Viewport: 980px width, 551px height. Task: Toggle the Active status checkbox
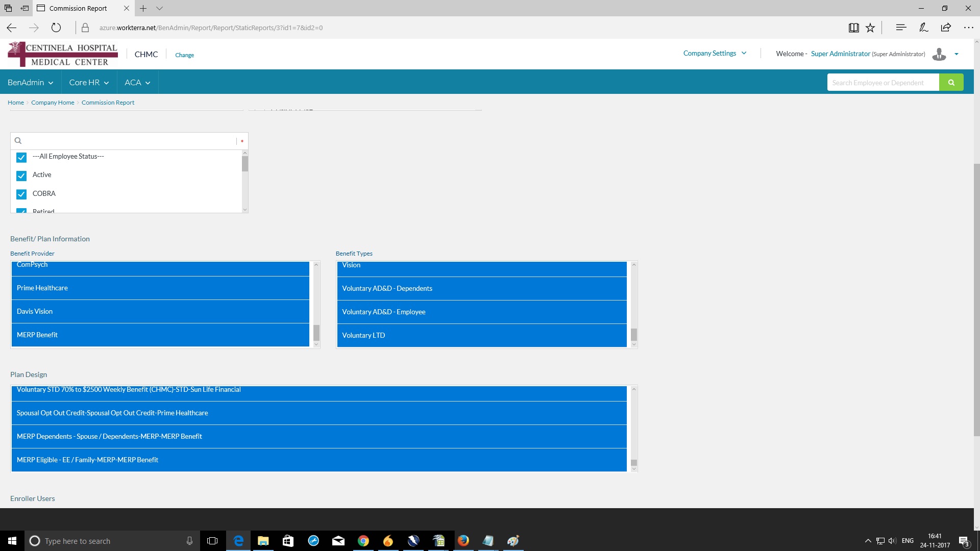tap(21, 176)
